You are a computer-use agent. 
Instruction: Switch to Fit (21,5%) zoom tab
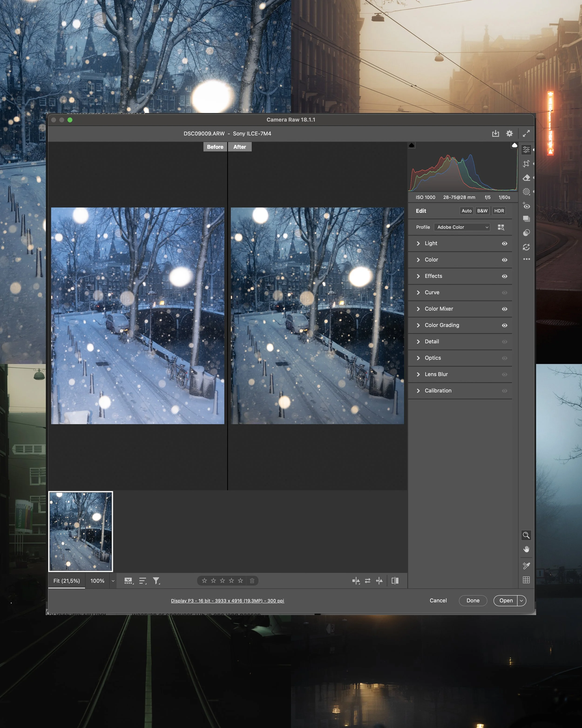(x=67, y=581)
